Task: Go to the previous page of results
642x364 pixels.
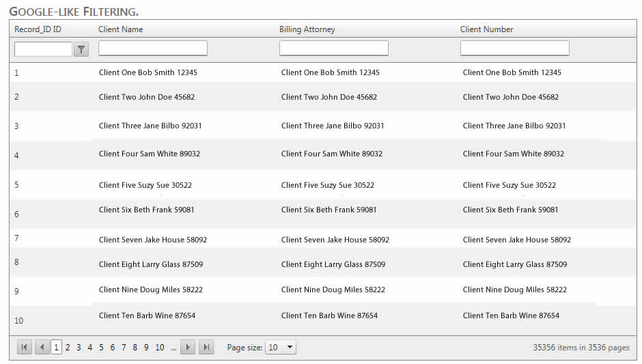Action: tap(42, 348)
